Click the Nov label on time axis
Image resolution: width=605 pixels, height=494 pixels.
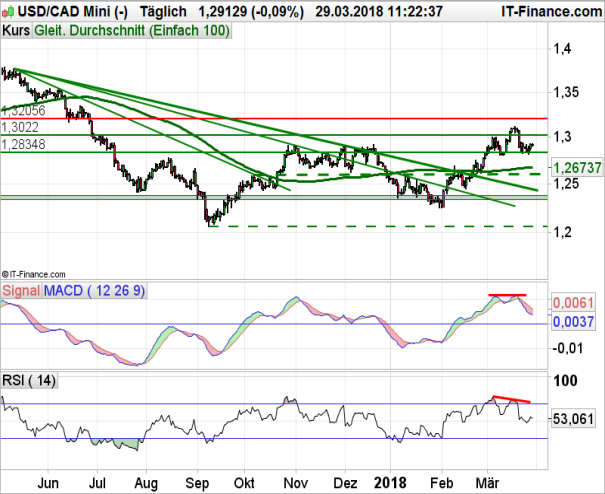296,483
